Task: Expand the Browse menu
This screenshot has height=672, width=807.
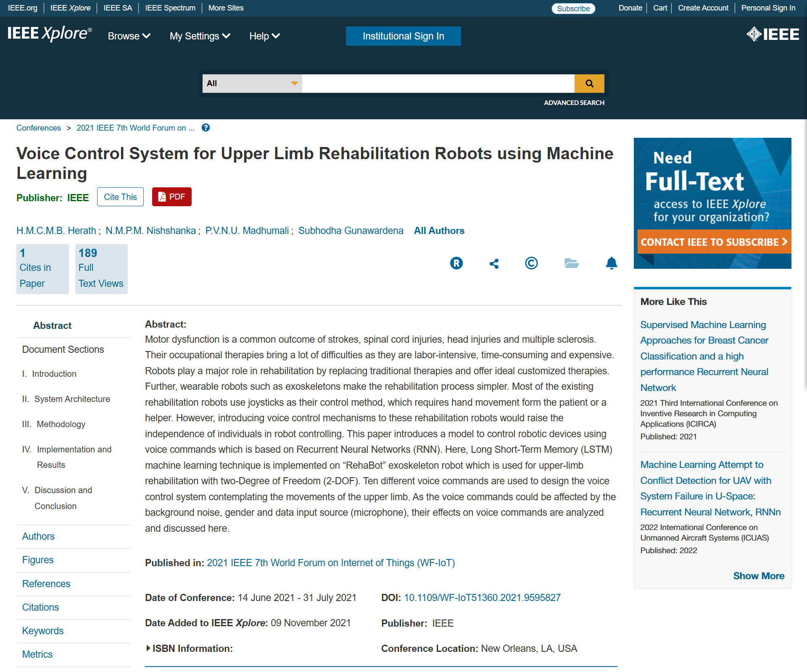Action: (129, 36)
